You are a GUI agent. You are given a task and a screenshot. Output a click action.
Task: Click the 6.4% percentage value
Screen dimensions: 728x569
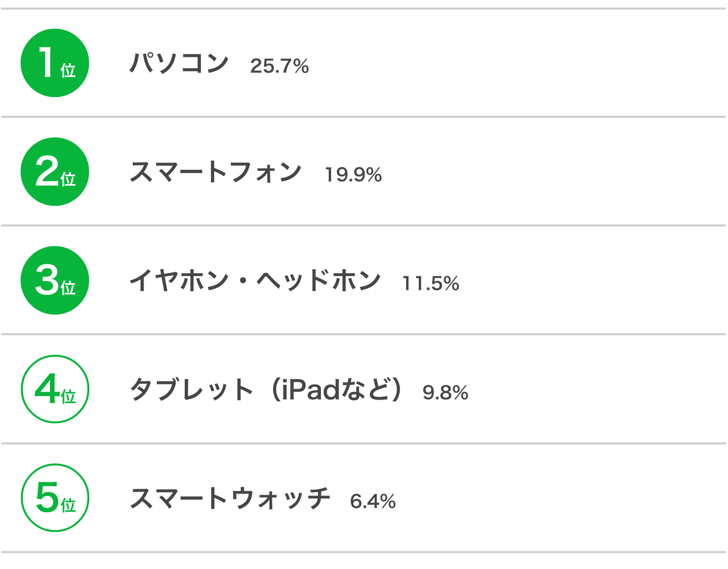point(373,501)
